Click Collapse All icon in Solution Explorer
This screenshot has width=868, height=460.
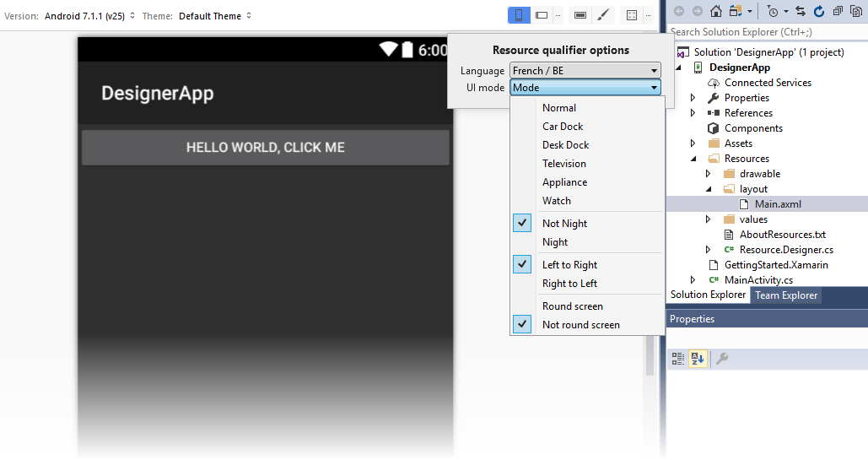[x=838, y=11]
